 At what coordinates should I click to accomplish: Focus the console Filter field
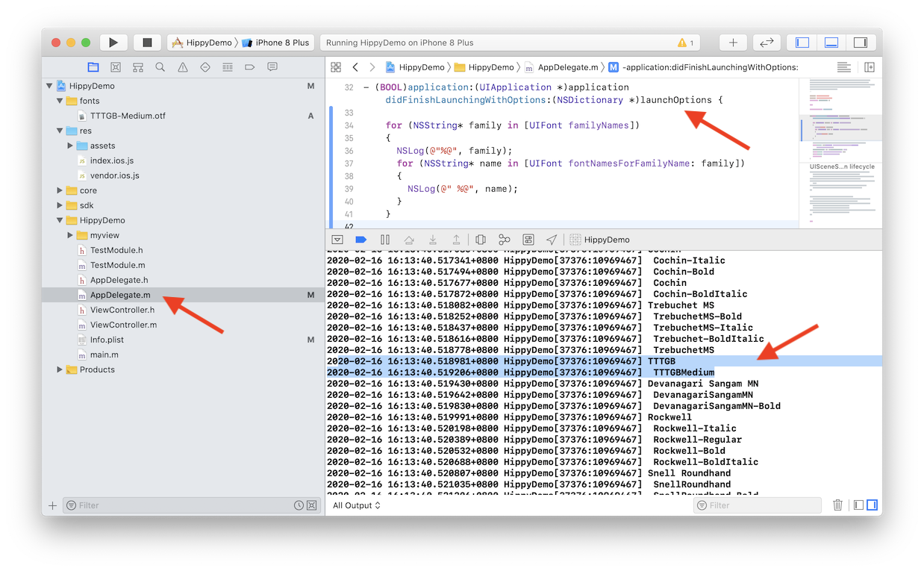click(758, 505)
